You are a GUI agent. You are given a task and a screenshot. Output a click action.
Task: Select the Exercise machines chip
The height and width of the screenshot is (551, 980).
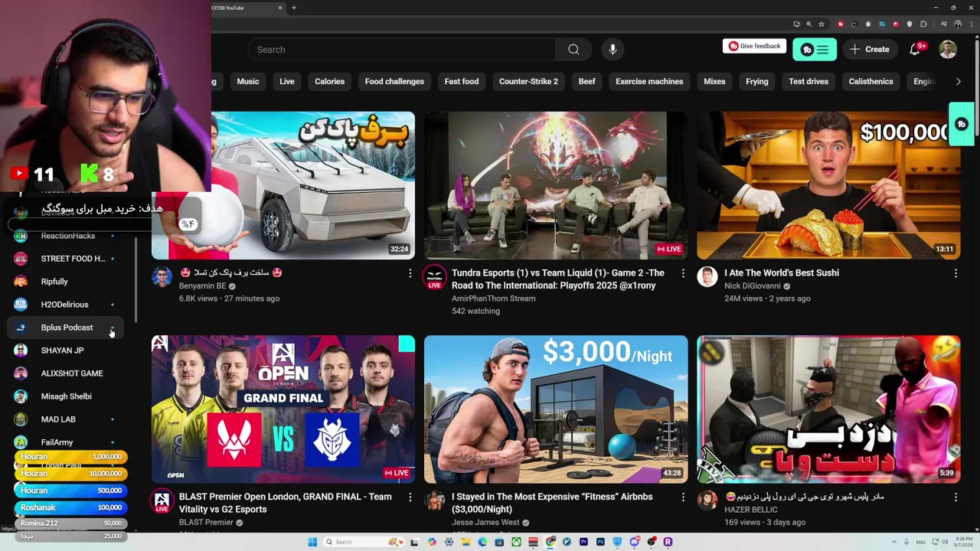pyautogui.click(x=649, y=81)
